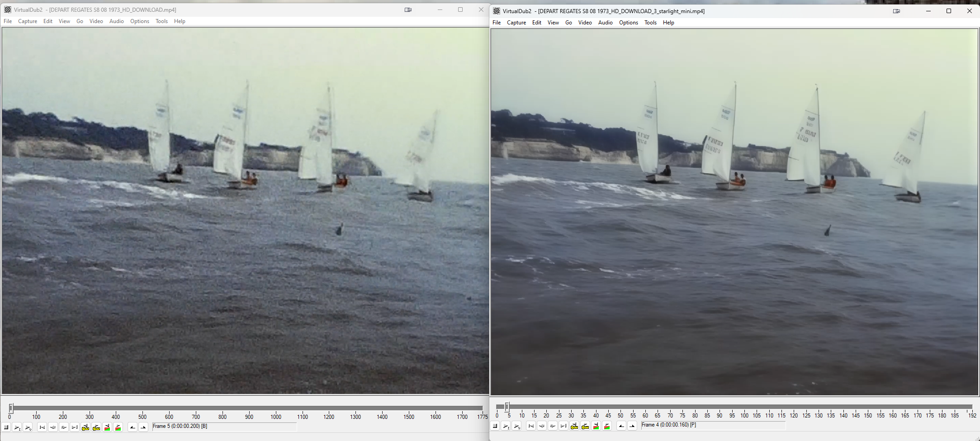Viewport: 980px width, 441px height.
Task: Open Tools menu in the original video window
Action: (x=161, y=21)
